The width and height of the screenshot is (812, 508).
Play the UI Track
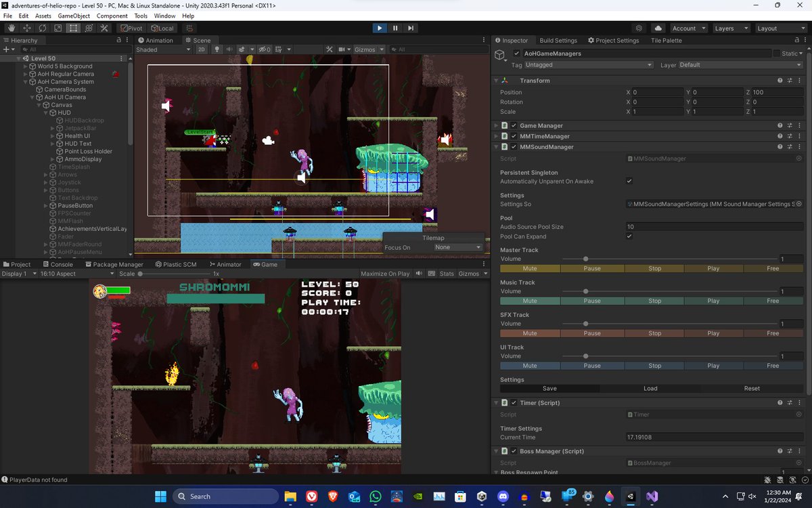click(713, 366)
